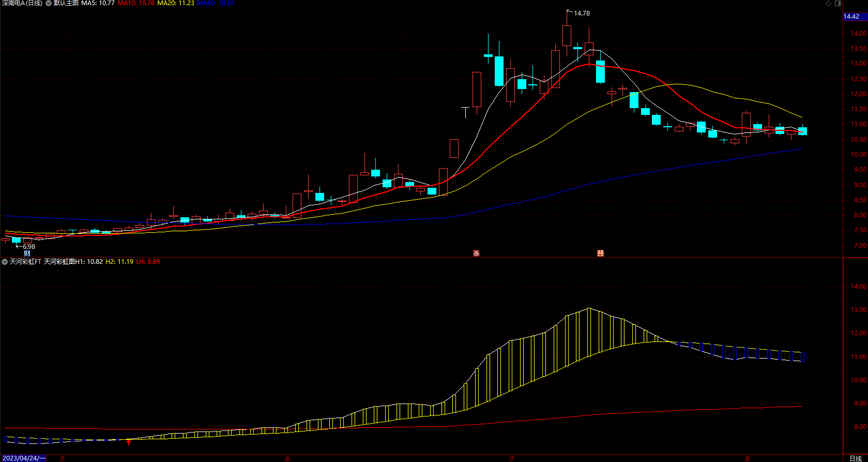This screenshot has width=868, height=462.
Task: Click the 默认主图 label
Action: (66, 3)
